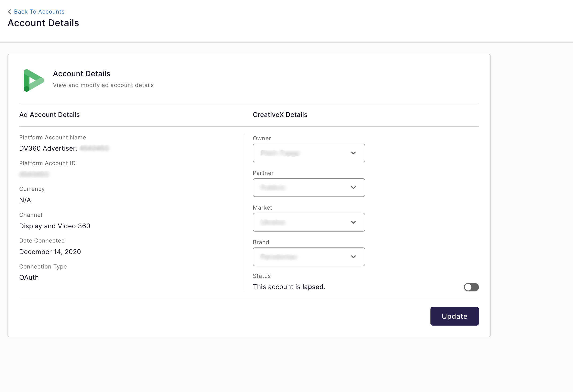Click the Partner dropdown chevron icon
This screenshot has height=392, width=573.
353,188
